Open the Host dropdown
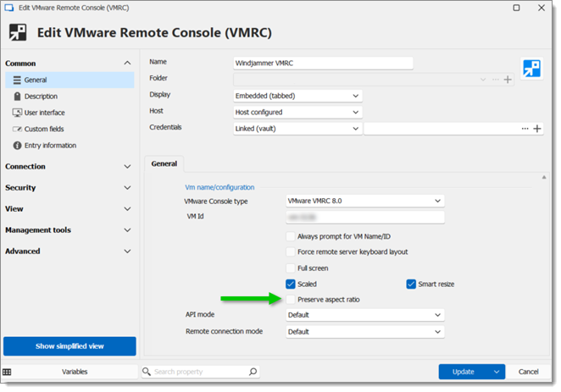The image size is (561, 392). (x=297, y=113)
